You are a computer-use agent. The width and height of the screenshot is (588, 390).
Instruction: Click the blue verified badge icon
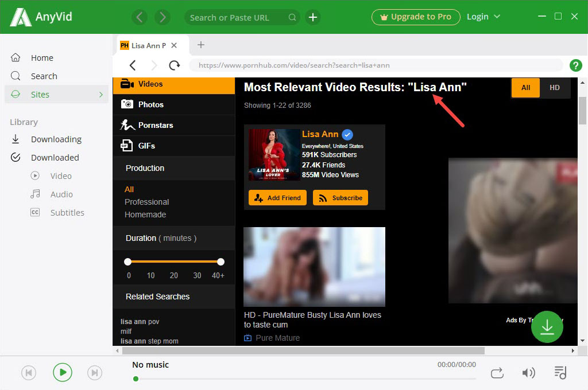point(347,135)
